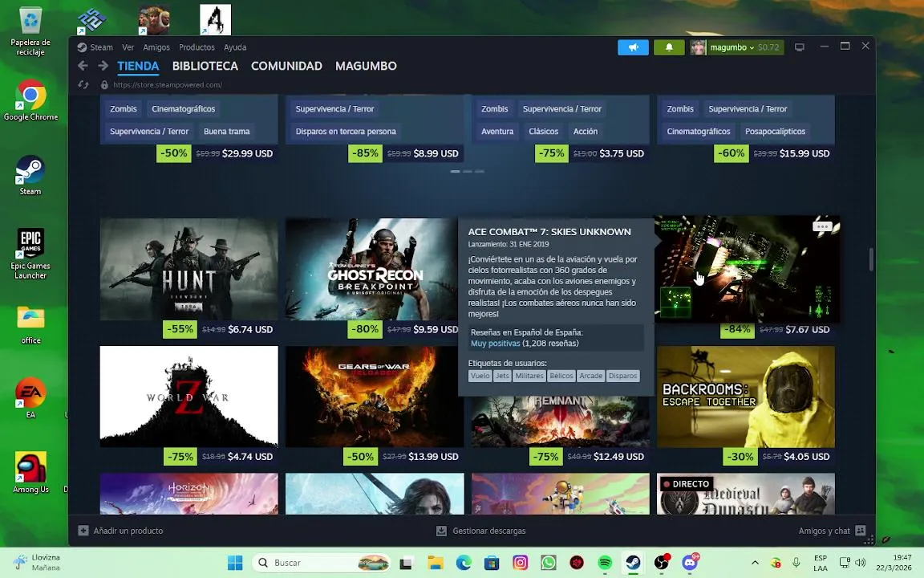
Task: Click the store URL address text
Action: pos(168,85)
